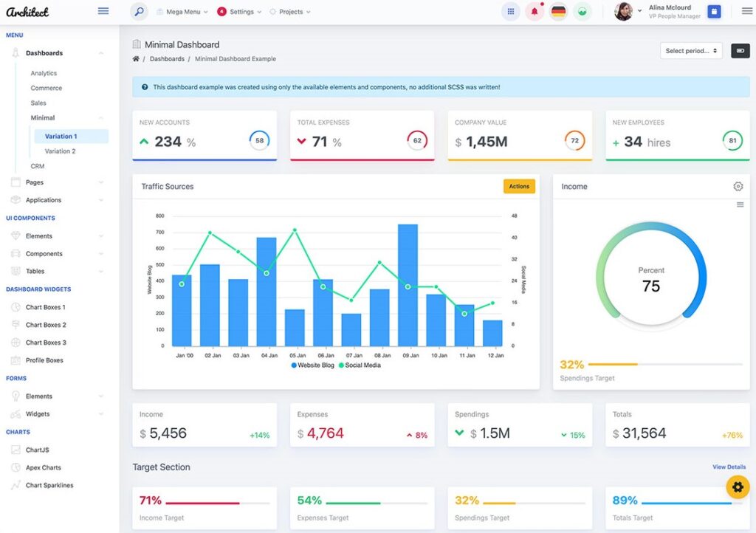Click the View Details link
756x533 pixels.
tap(729, 467)
